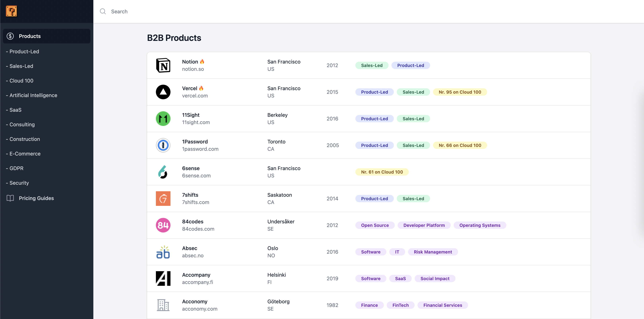The width and height of the screenshot is (644, 319).
Task: Open the Security category link
Action: (x=19, y=183)
